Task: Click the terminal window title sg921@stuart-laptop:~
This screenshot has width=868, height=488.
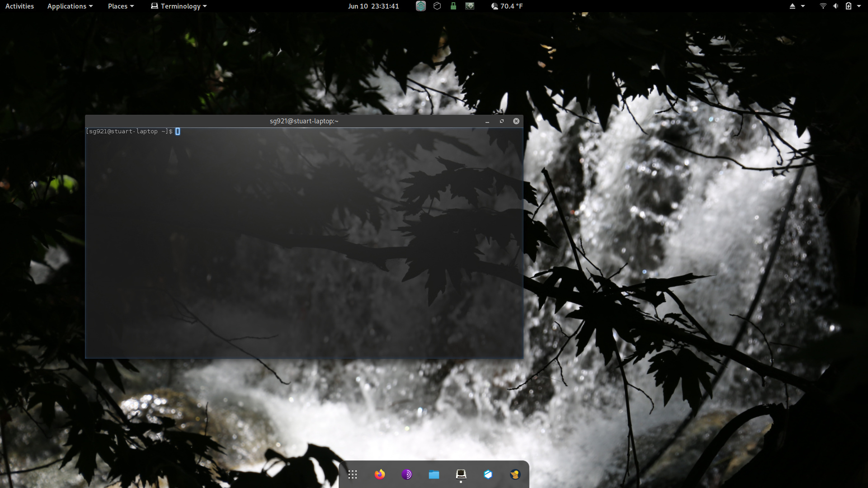Action: pyautogui.click(x=304, y=121)
